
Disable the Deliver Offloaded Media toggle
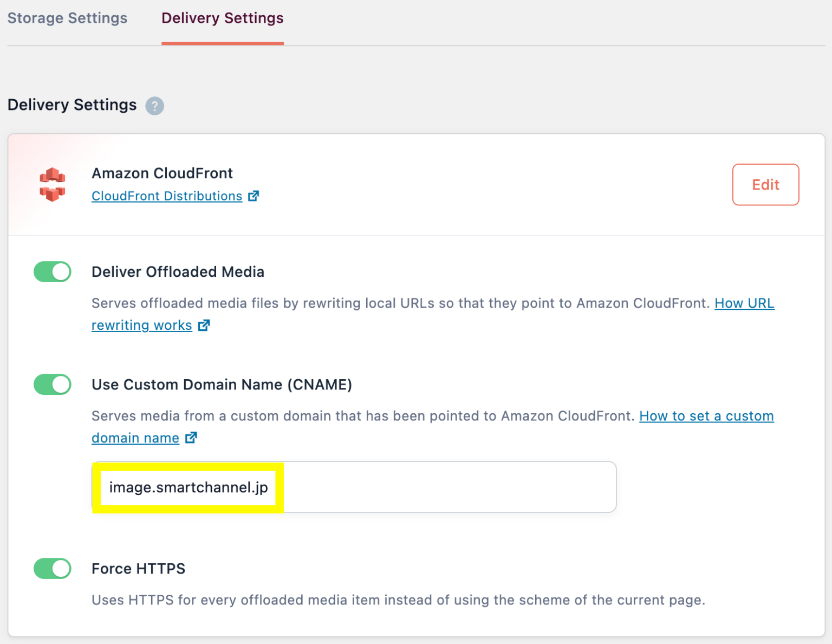[52, 271]
